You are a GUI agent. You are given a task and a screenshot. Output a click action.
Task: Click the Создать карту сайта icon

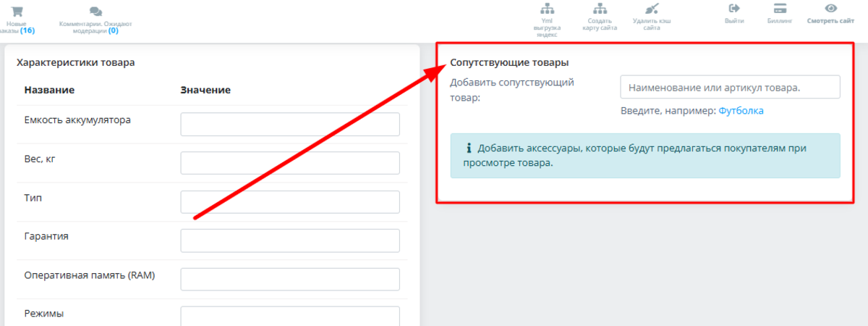599,9
